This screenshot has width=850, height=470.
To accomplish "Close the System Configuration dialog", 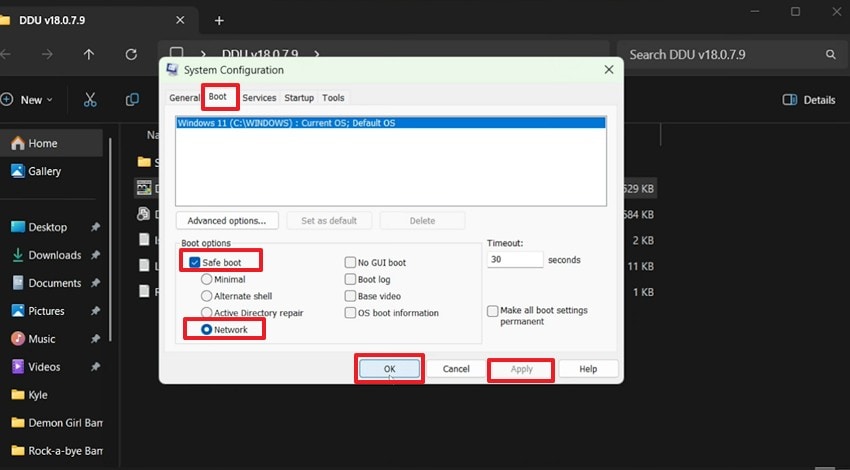I will 609,70.
